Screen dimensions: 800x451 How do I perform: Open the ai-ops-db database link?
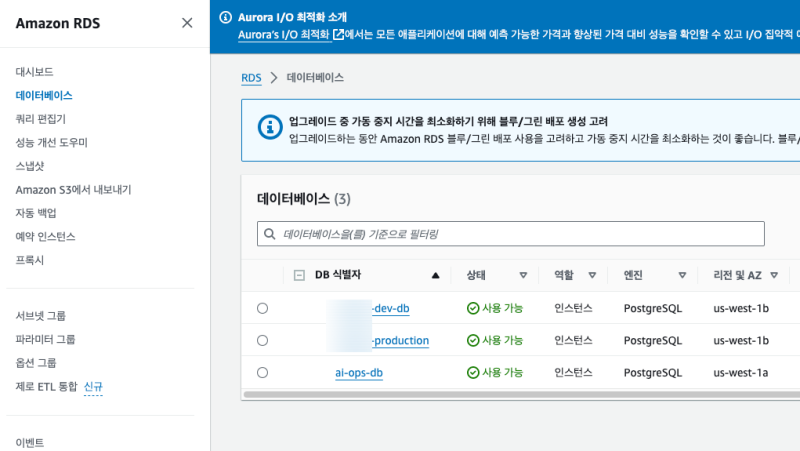click(359, 373)
